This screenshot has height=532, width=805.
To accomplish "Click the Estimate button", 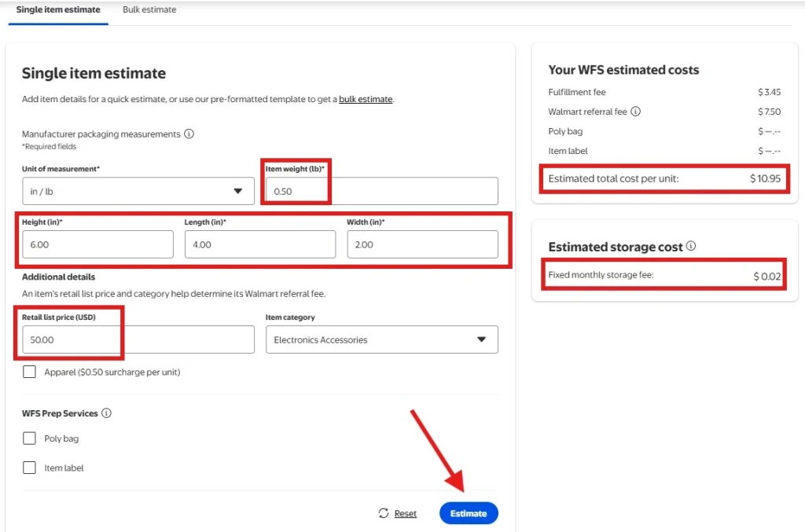I will (469, 513).
